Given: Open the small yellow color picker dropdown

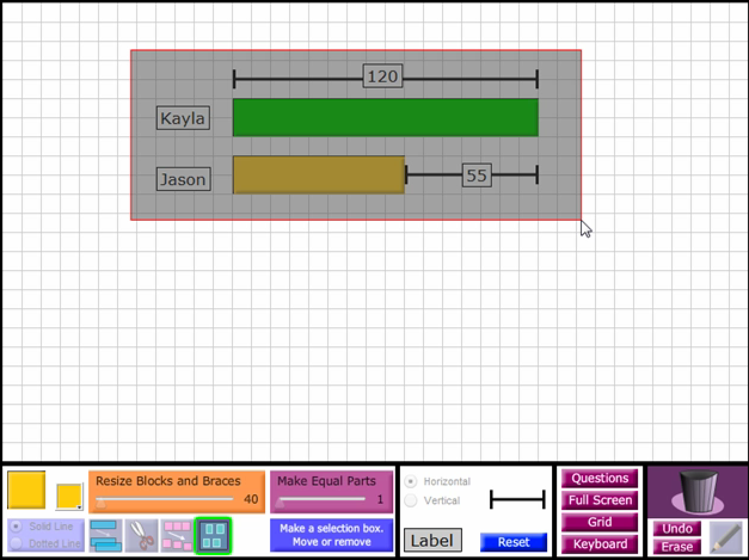Looking at the screenshot, I should (69, 497).
